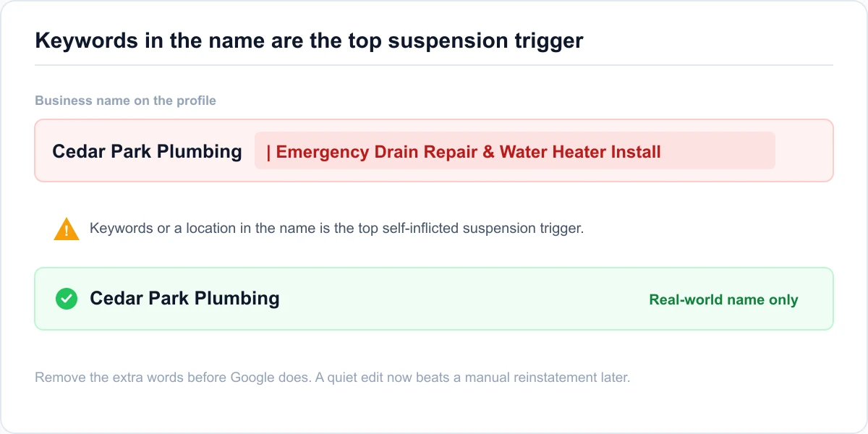Click the pipe separator before Emergency
This screenshot has width=868, height=434.
tap(268, 152)
